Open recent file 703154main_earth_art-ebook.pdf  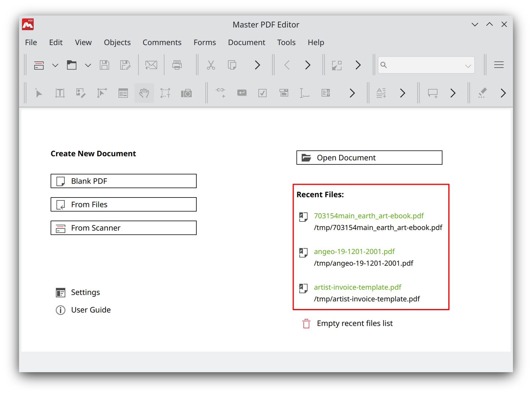click(369, 216)
